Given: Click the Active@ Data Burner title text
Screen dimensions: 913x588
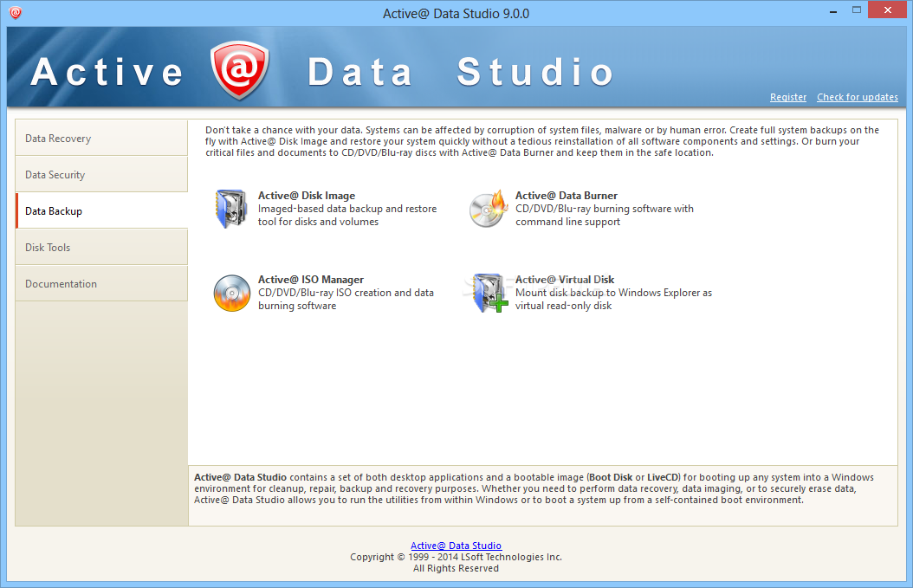Looking at the screenshot, I should tap(566, 196).
